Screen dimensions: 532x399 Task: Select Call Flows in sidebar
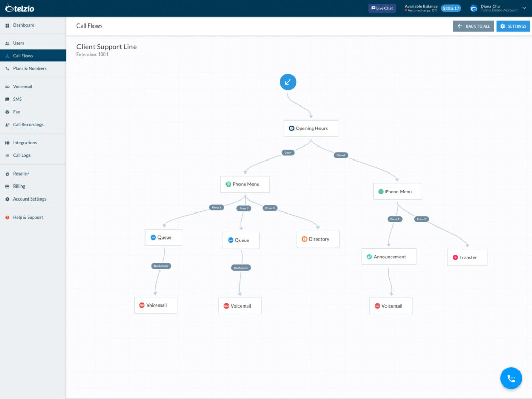coord(33,56)
